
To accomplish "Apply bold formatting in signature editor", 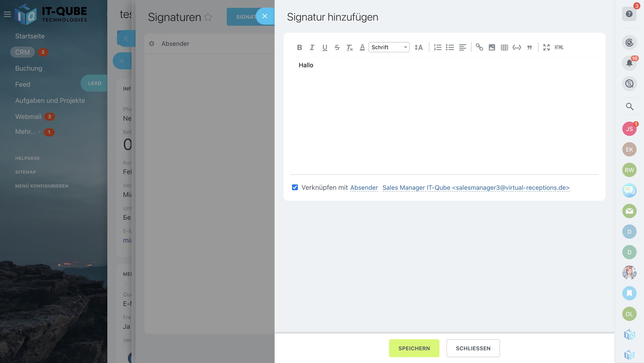I will [299, 47].
